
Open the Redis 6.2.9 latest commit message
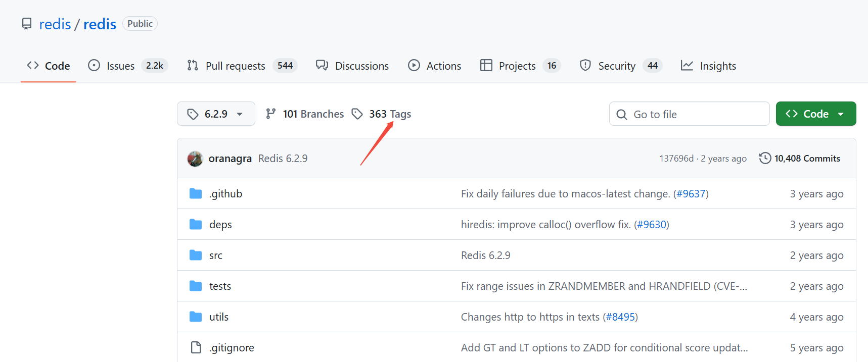click(x=283, y=159)
